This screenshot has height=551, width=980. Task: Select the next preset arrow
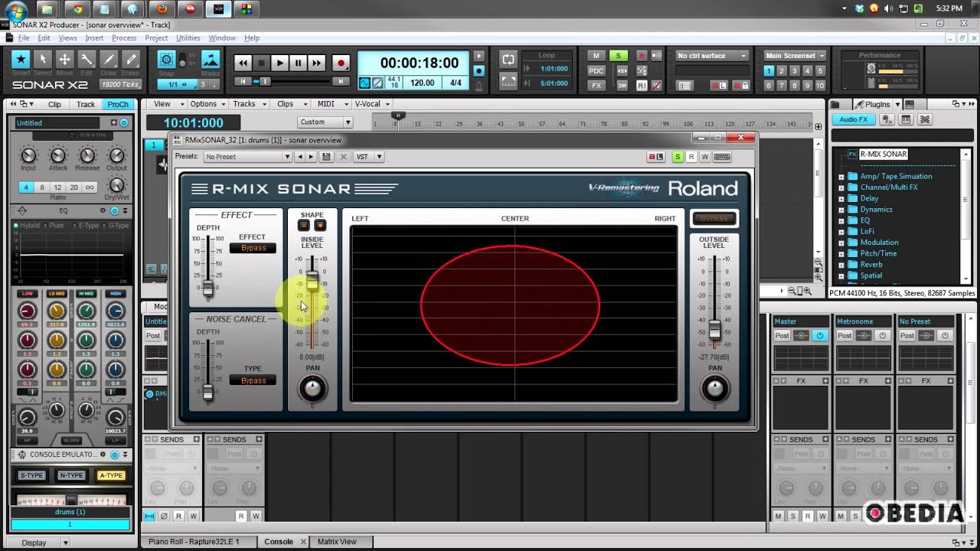pyautogui.click(x=312, y=157)
